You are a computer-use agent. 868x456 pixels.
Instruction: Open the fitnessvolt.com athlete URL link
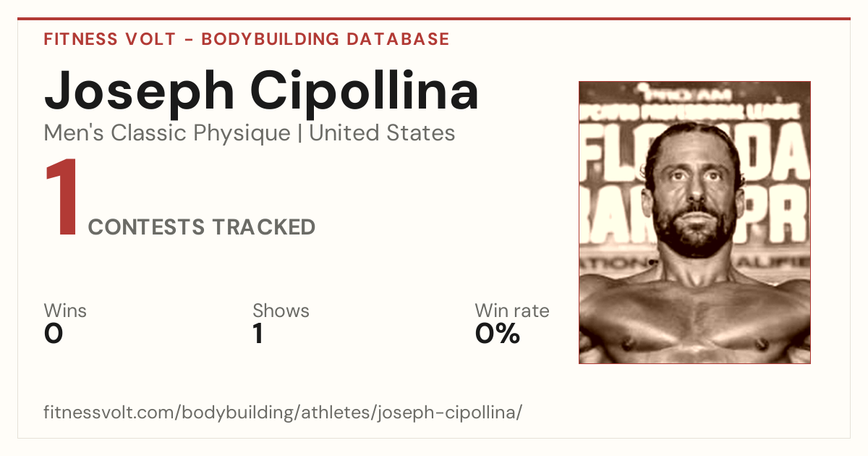(x=283, y=413)
